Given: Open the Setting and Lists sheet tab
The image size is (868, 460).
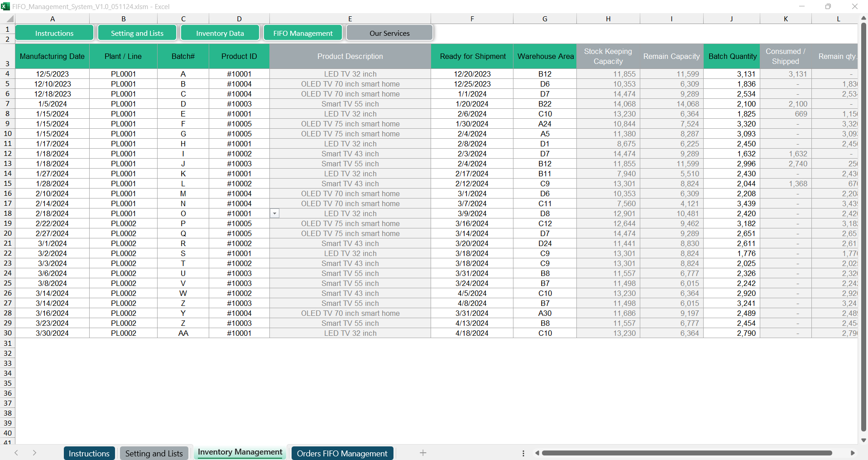Looking at the screenshot, I should (153, 453).
